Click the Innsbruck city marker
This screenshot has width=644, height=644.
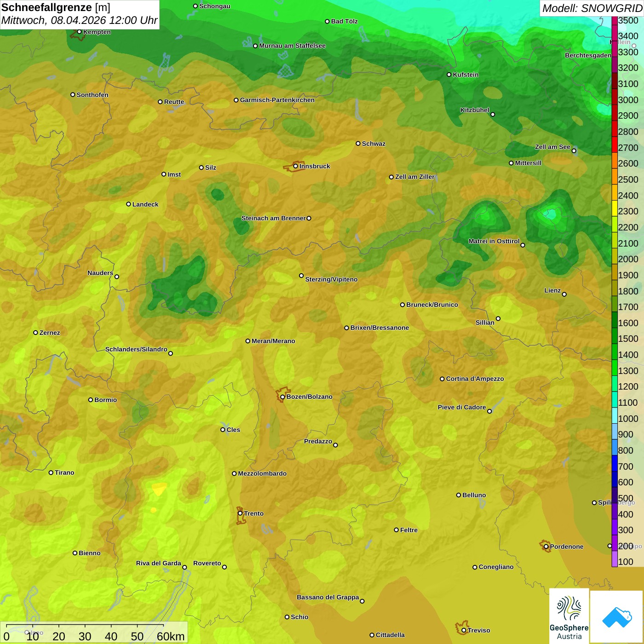296,166
